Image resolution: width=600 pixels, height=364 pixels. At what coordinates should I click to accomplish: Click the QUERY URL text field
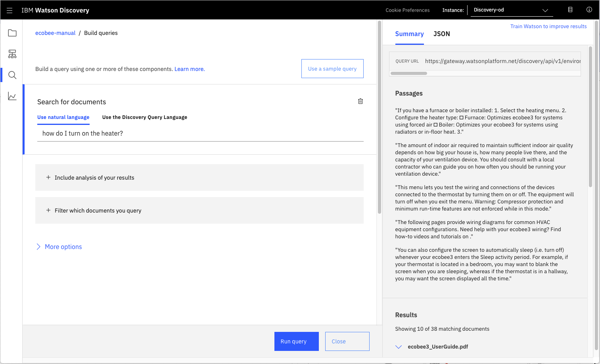[x=485, y=61]
